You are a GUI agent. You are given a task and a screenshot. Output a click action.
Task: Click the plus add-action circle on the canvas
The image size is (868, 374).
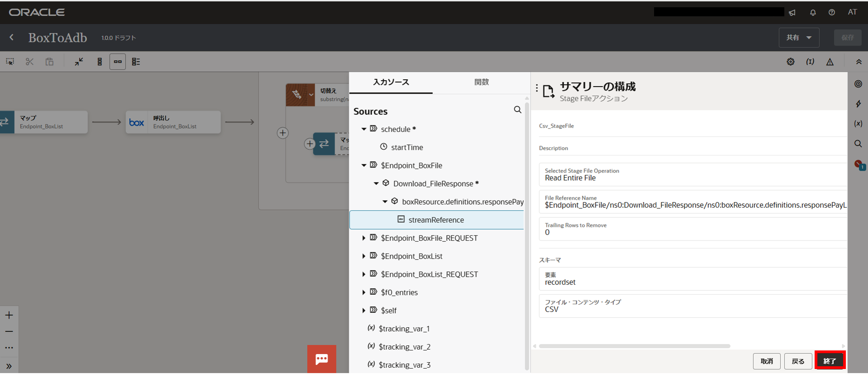283,133
